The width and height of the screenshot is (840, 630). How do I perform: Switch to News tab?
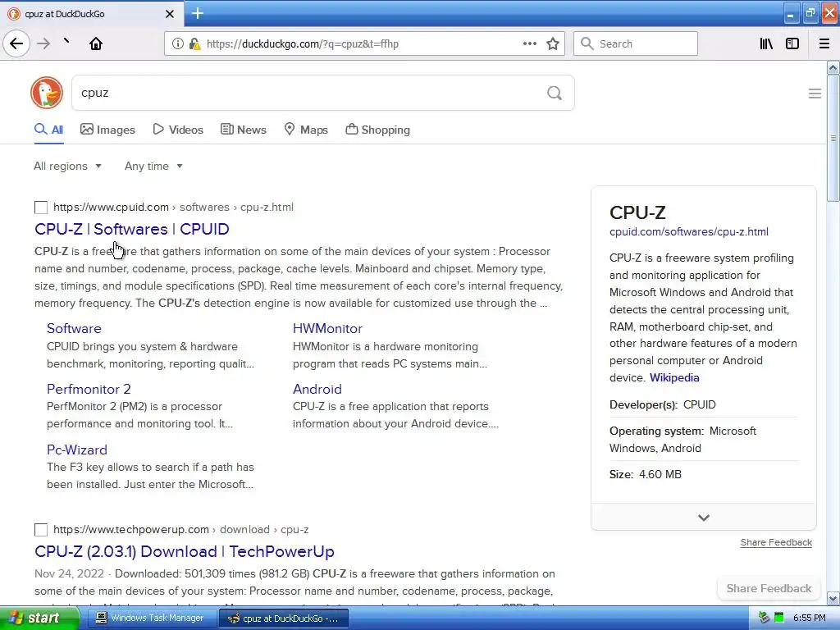point(244,130)
